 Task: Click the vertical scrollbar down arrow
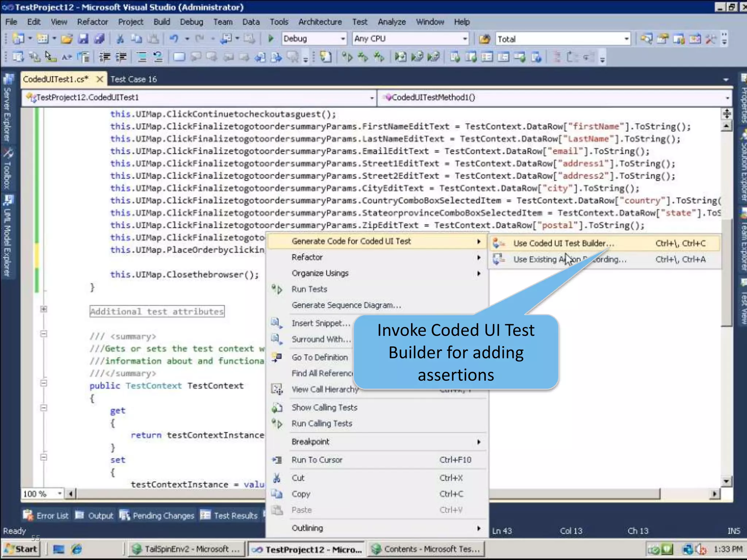tap(726, 481)
